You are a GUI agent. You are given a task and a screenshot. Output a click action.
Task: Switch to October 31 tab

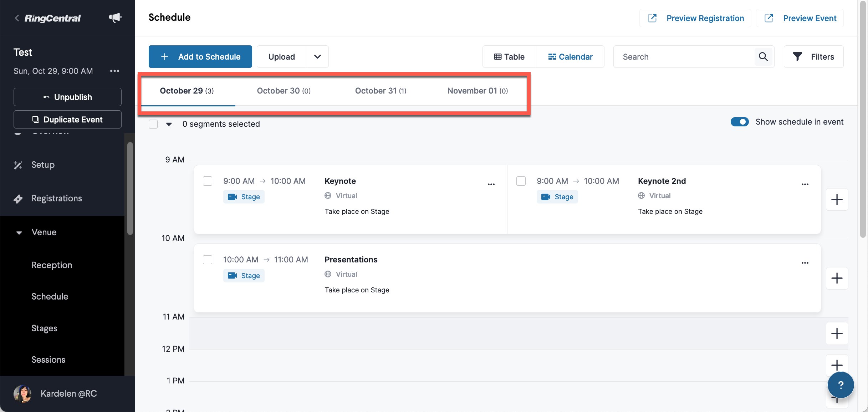tap(381, 91)
